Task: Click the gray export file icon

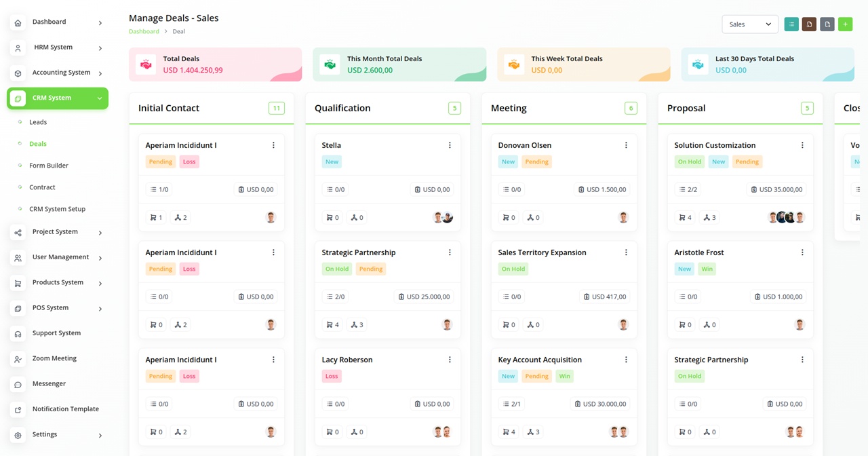Action: (x=827, y=24)
